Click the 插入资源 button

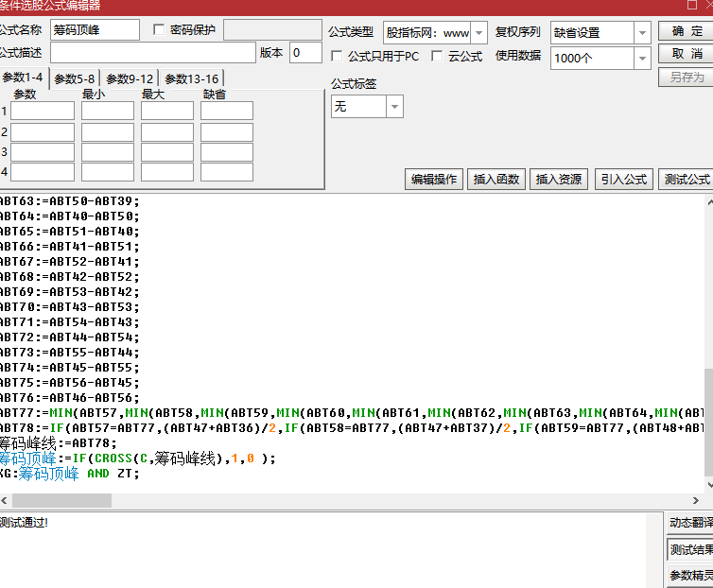[559, 180]
